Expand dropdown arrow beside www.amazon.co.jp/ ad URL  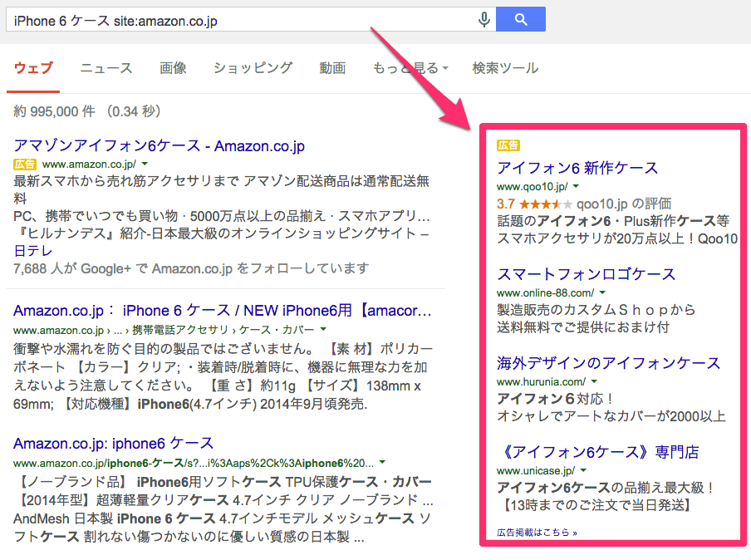pos(145,164)
